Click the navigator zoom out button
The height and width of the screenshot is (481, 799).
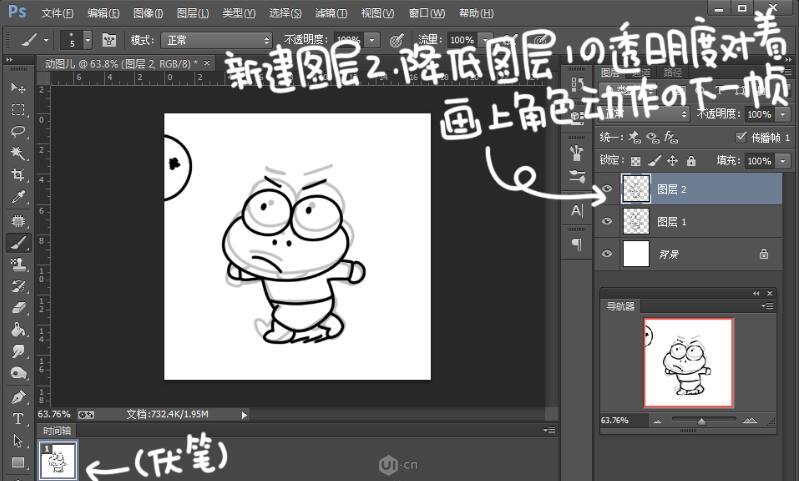(657, 420)
